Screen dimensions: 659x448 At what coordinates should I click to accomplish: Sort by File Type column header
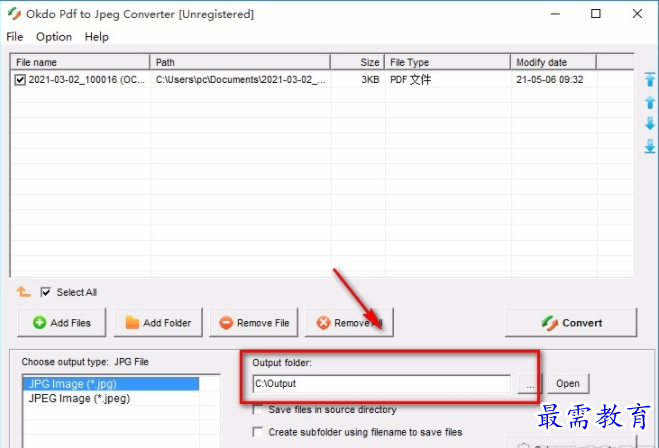(448, 62)
